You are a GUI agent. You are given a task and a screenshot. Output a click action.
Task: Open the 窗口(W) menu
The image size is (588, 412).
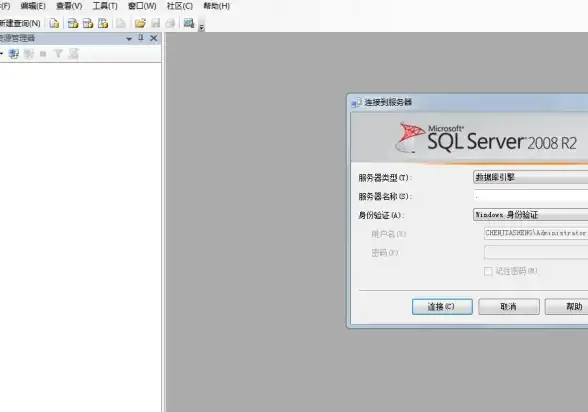coord(142,6)
